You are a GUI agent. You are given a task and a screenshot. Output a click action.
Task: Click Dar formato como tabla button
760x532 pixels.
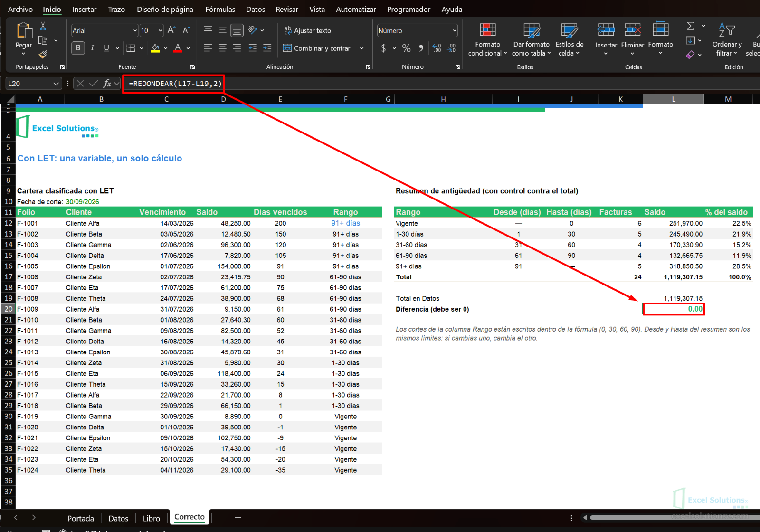(x=532, y=40)
